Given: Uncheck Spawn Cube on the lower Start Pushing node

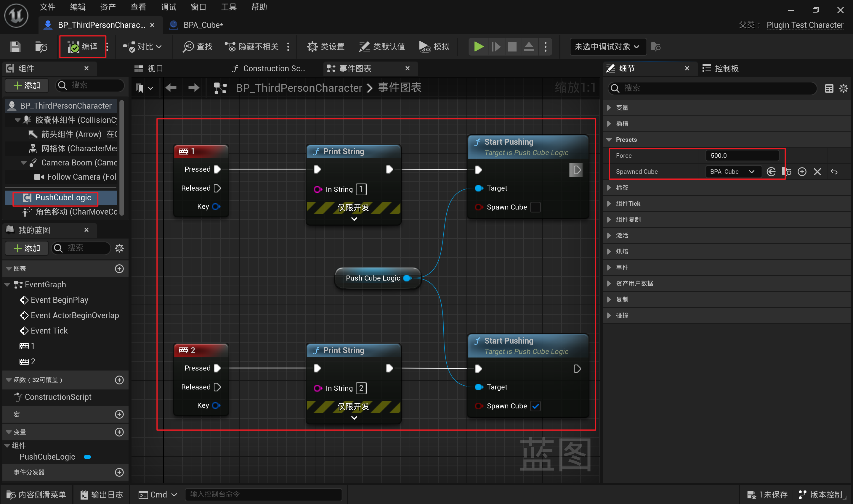Looking at the screenshot, I should pyautogui.click(x=535, y=406).
